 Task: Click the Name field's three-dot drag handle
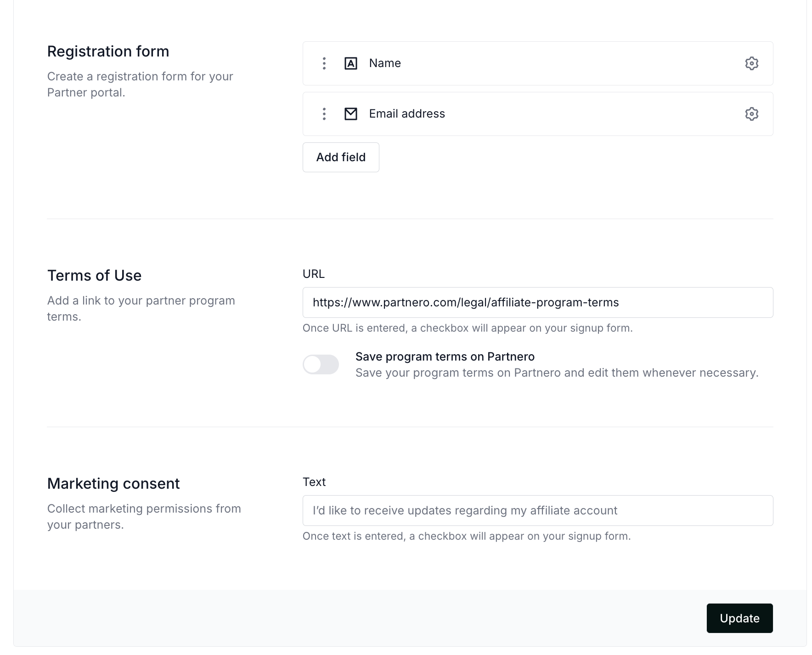coord(324,63)
